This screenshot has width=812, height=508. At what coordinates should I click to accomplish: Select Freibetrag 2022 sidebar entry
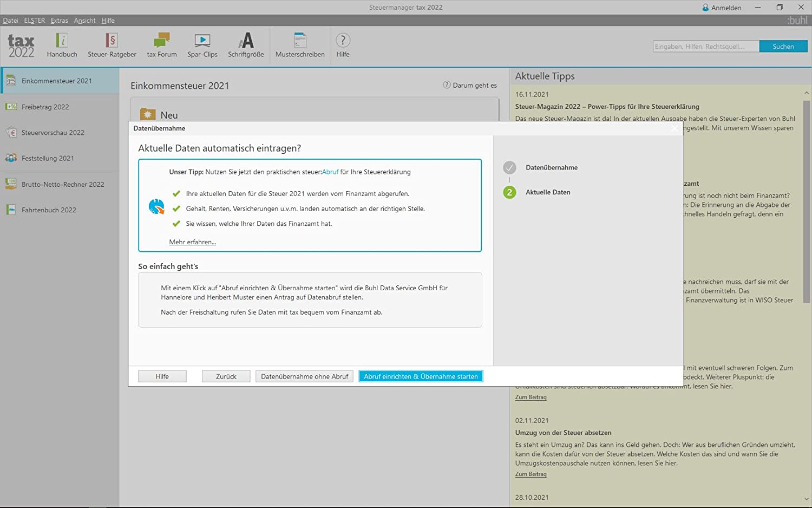[45, 107]
